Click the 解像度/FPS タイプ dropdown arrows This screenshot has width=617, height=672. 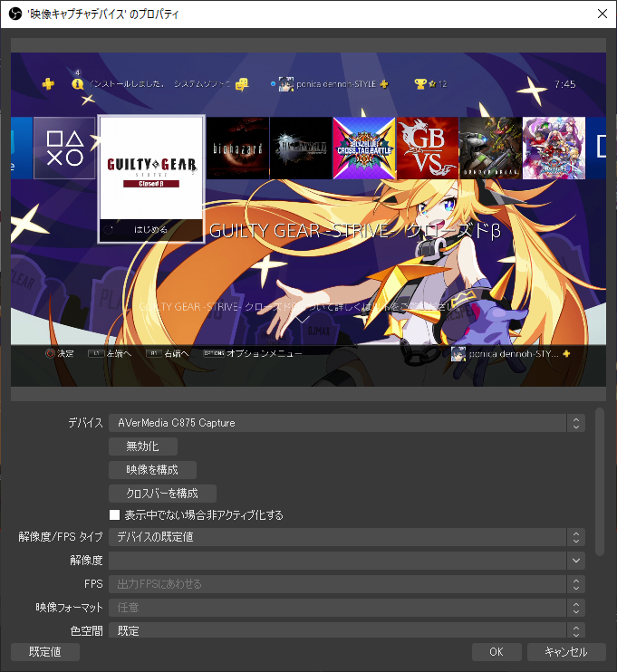(x=576, y=537)
